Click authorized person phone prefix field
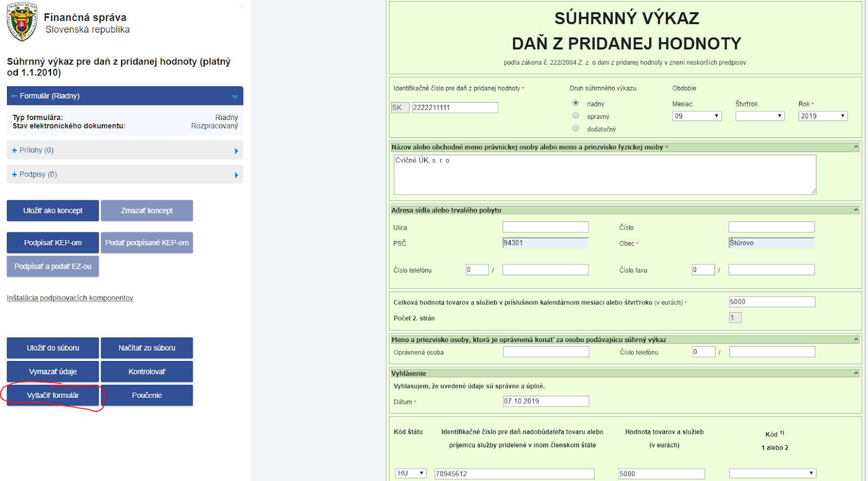The image size is (868, 481). pyautogui.click(x=704, y=352)
